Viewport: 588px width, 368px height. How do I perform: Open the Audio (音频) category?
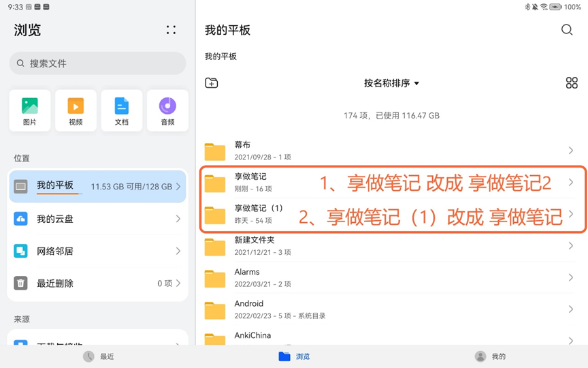click(167, 110)
